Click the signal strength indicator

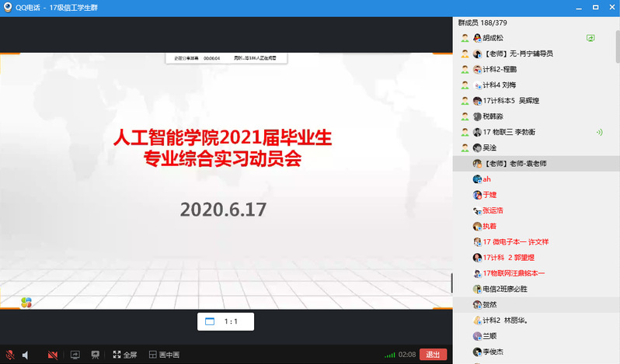coord(390,355)
